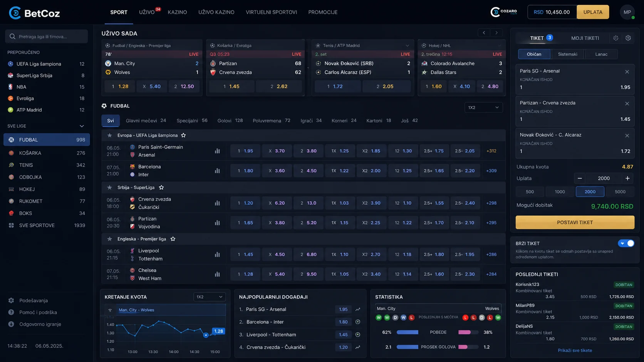
Task: Open Košarka in sports list
Action: pos(47,153)
